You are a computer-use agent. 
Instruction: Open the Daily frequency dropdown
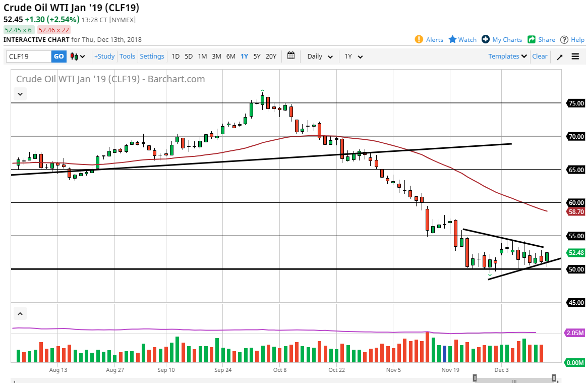[319, 56]
